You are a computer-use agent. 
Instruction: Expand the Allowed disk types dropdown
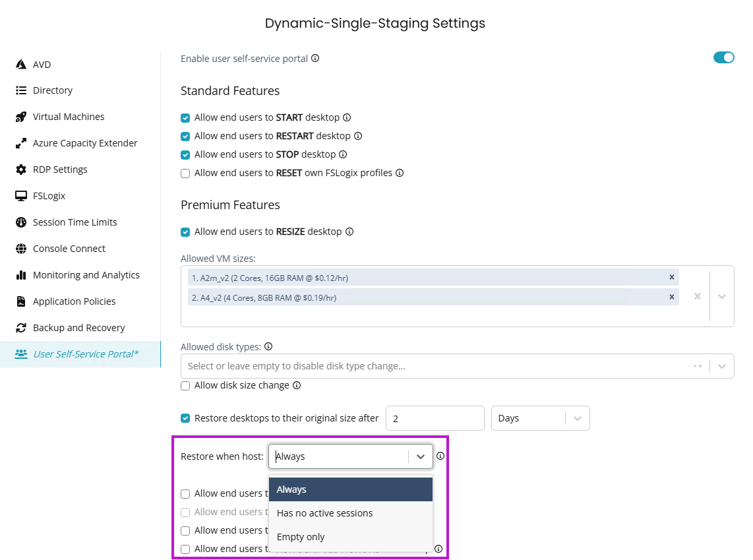pos(722,366)
